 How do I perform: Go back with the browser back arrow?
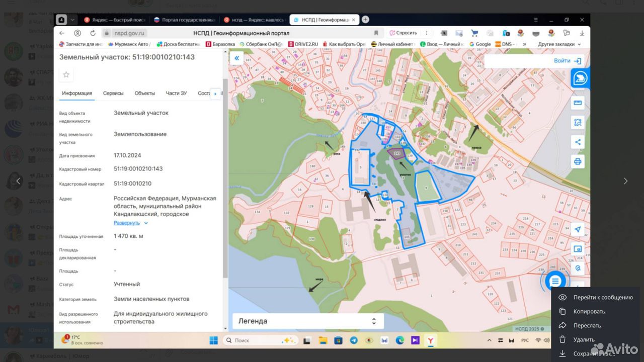coord(62,33)
